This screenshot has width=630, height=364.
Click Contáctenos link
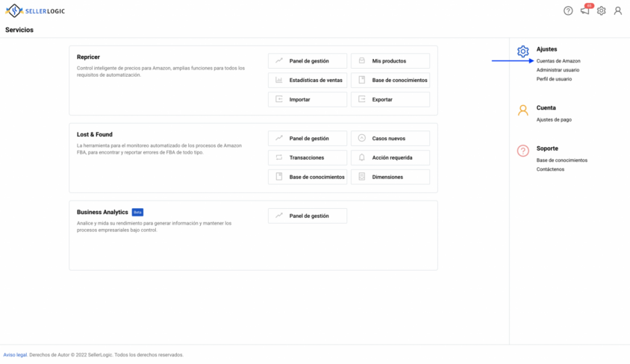pyautogui.click(x=550, y=169)
